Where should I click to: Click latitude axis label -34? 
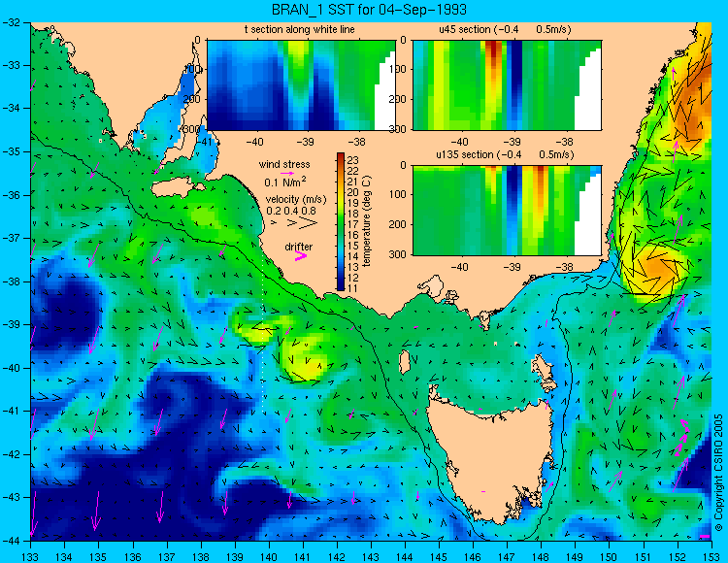(x=13, y=108)
